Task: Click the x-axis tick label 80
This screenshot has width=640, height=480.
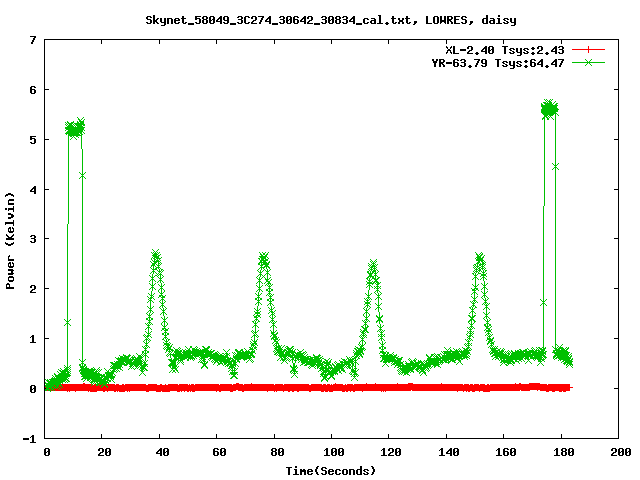Action: click(277, 452)
